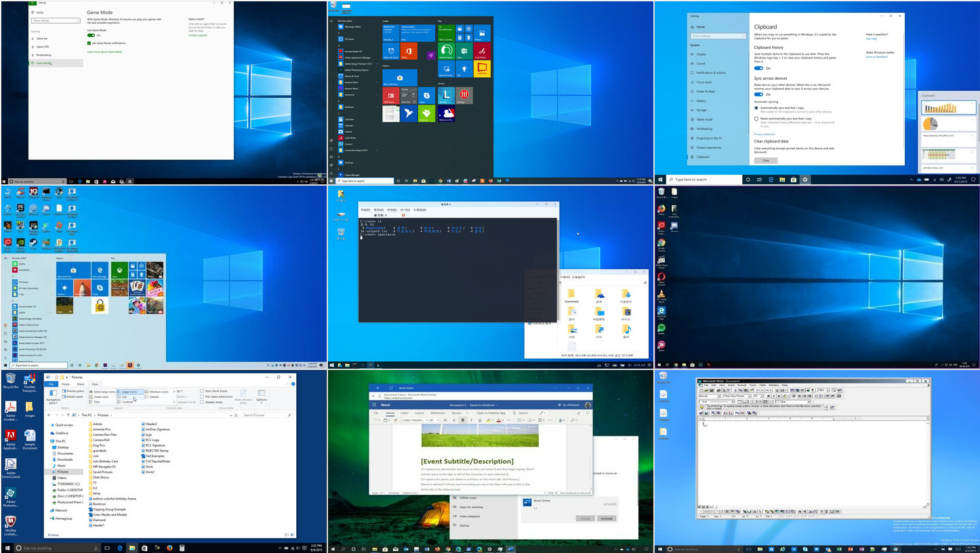Click Contact support link in Game Mode settings
The width and height of the screenshot is (980, 553).
coord(198,35)
